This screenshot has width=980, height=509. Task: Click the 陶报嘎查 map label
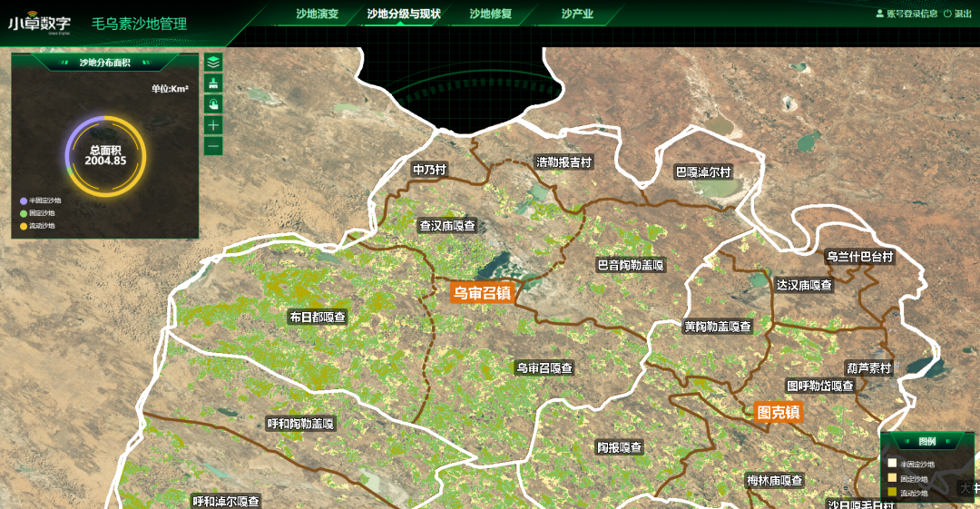coord(620,447)
